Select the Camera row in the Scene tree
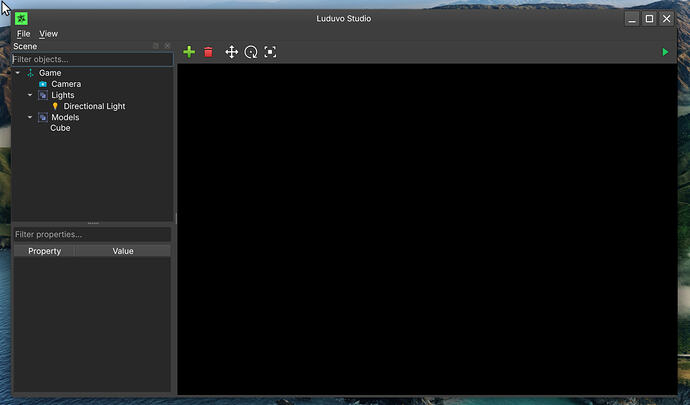This screenshot has height=405, width=690. point(92,84)
